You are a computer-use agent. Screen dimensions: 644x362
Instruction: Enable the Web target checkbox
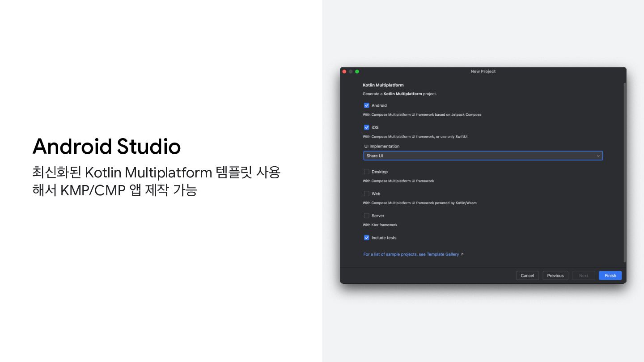point(367,194)
